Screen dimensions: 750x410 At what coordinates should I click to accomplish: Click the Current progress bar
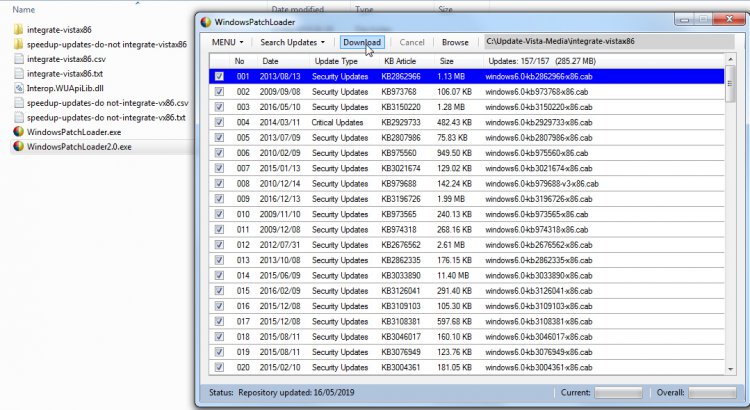coord(618,393)
